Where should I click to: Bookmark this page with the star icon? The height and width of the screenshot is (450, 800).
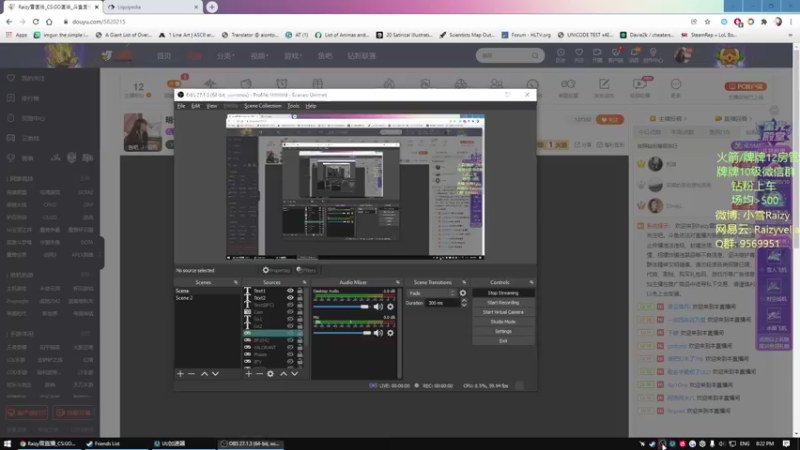click(x=707, y=22)
